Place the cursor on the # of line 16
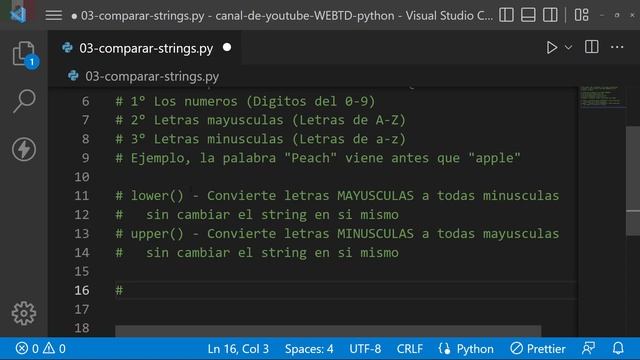The image size is (640, 360). (119, 290)
